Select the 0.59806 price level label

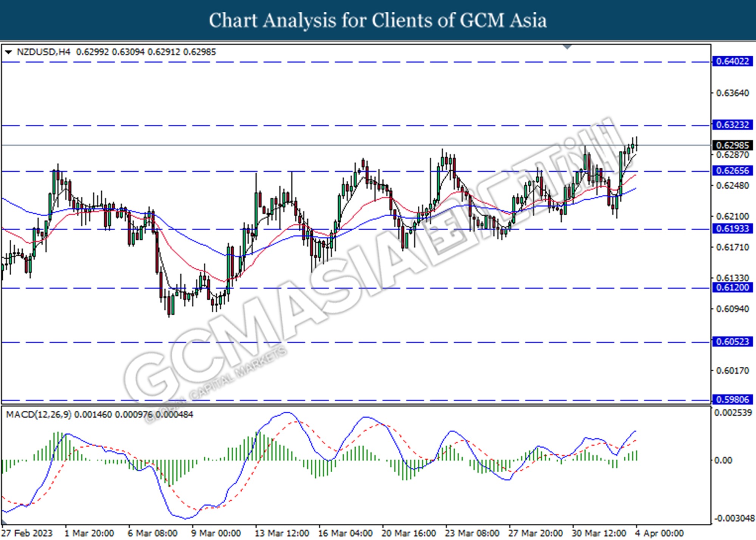tap(732, 399)
